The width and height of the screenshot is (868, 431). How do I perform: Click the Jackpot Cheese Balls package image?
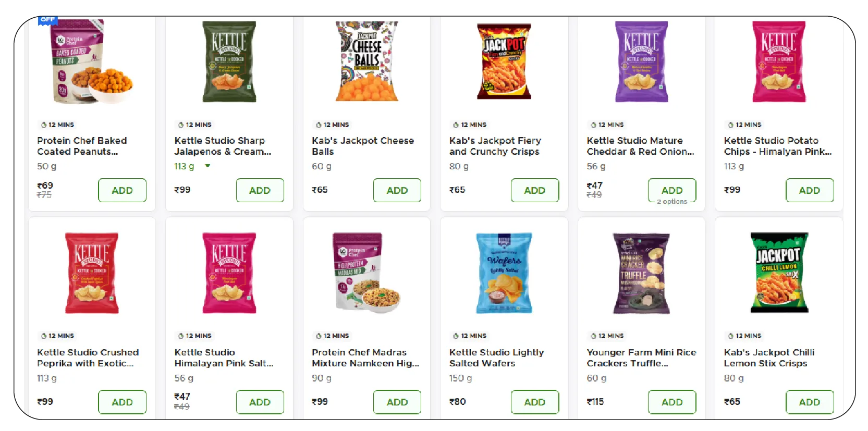click(x=366, y=60)
